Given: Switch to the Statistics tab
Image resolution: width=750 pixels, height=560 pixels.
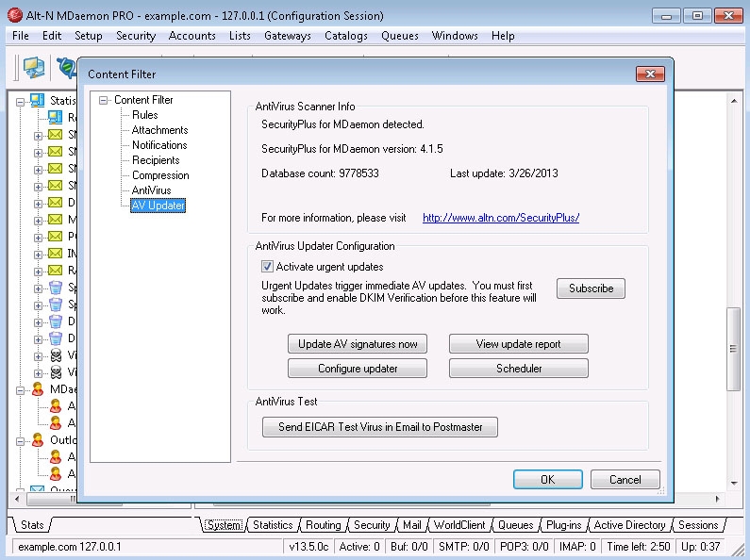Looking at the screenshot, I should click(x=273, y=525).
